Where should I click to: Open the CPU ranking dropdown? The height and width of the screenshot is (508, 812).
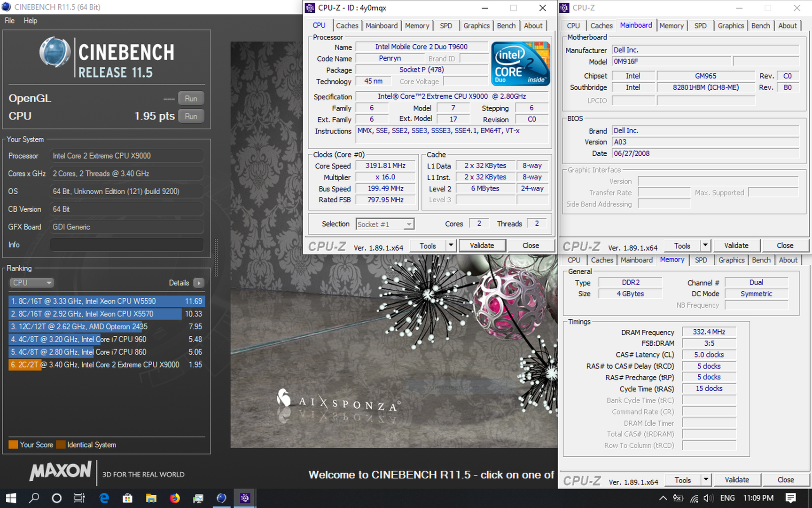pyautogui.click(x=32, y=283)
